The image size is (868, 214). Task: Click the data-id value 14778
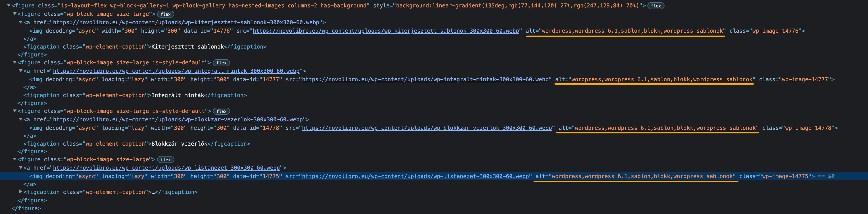(x=271, y=128)
